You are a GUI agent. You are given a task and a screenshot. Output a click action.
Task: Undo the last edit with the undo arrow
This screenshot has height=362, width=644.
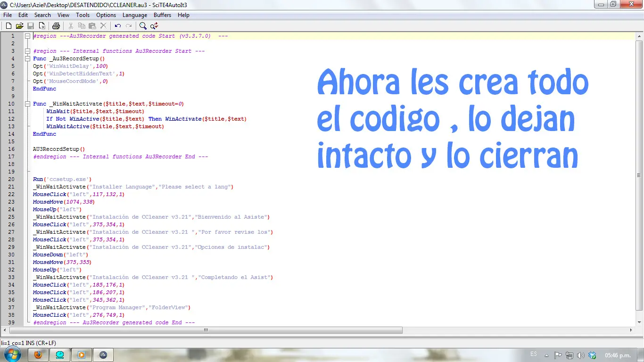[x=117, y=26]
